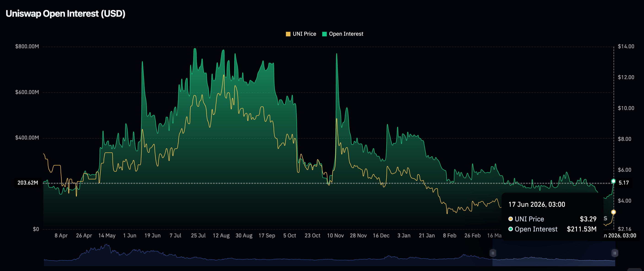Click the "203.62M" crosshair value label

pos(28,183)
